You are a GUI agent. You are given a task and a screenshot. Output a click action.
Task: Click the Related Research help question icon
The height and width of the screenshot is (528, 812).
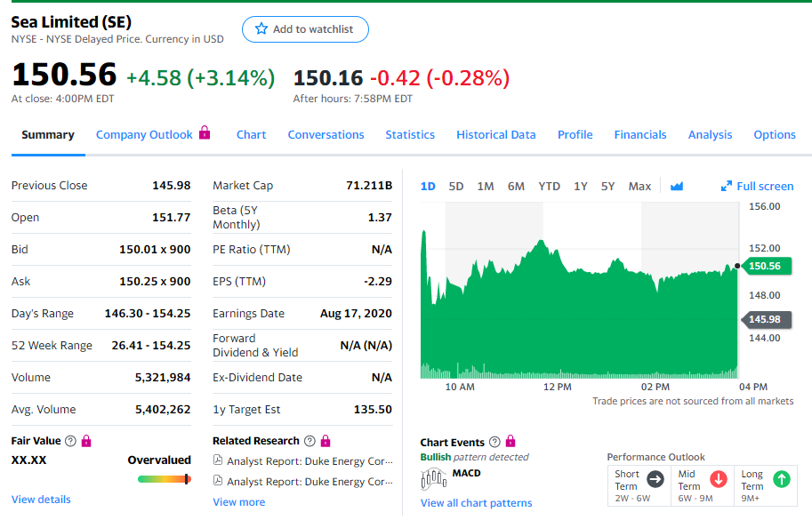[x=310, y=441]
